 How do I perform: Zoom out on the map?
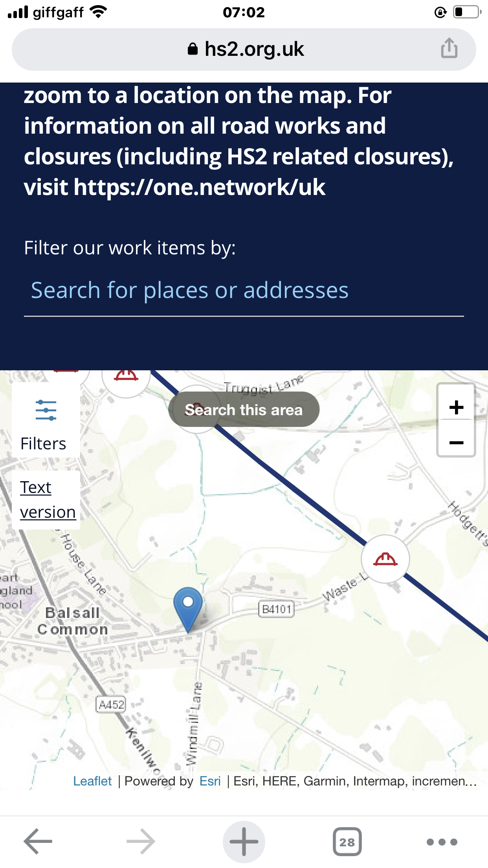click(x=456, y=443)
